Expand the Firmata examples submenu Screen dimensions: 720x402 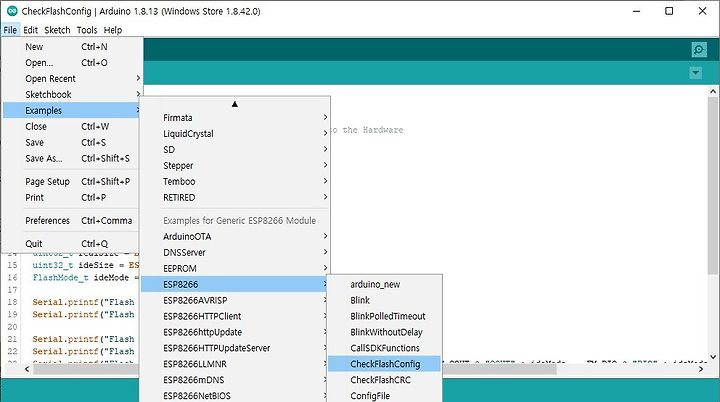(235, 118)
